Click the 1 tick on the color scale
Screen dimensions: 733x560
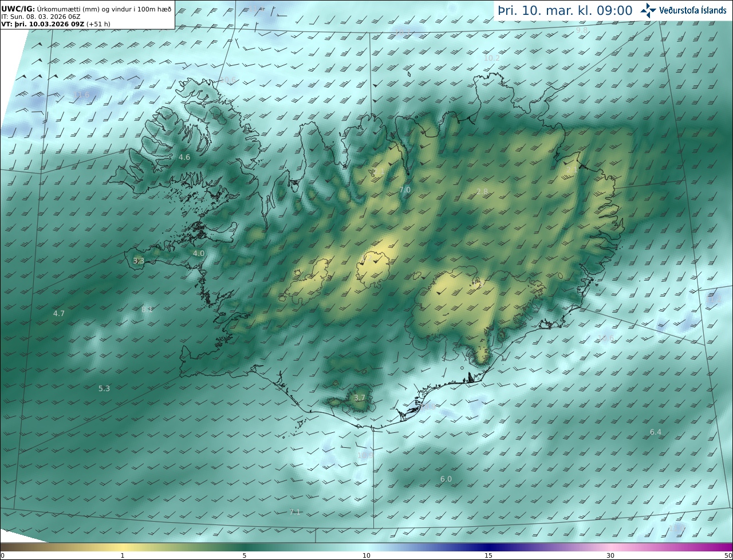[x=123, y=555]
